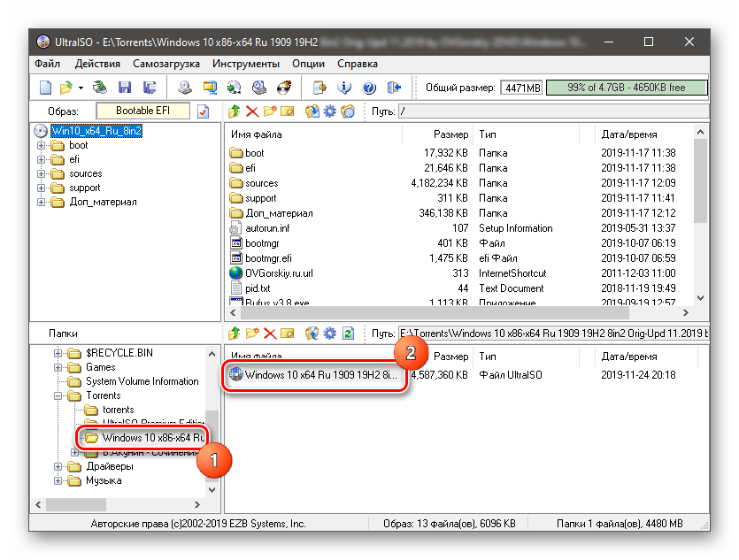This screenshot has width=739, height=560.
Task: Click rename icon in the local toolbar
Action: pos(287,334)
